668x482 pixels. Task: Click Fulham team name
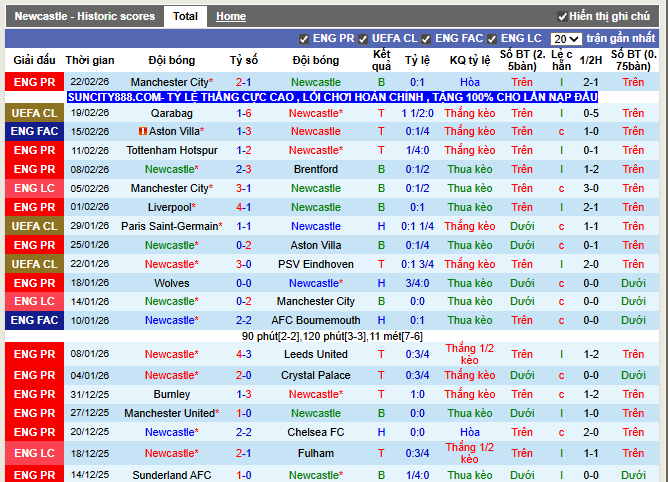316,453
